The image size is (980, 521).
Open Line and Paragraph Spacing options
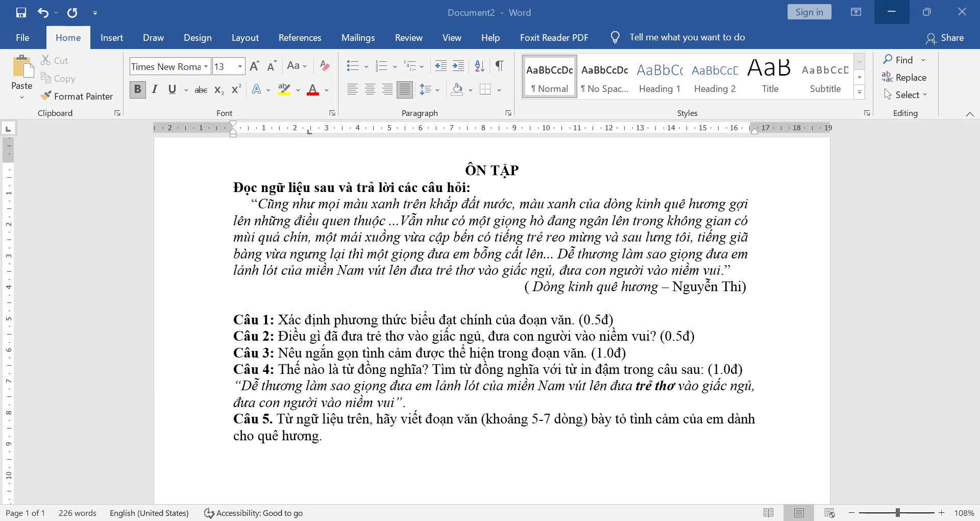click(429, 90)
